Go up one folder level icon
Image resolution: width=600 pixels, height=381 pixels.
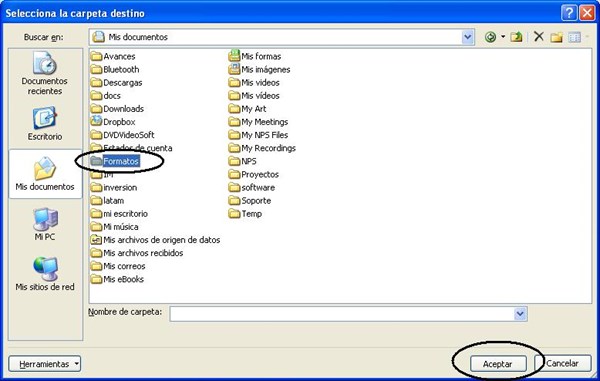click(x=517, y=37)
